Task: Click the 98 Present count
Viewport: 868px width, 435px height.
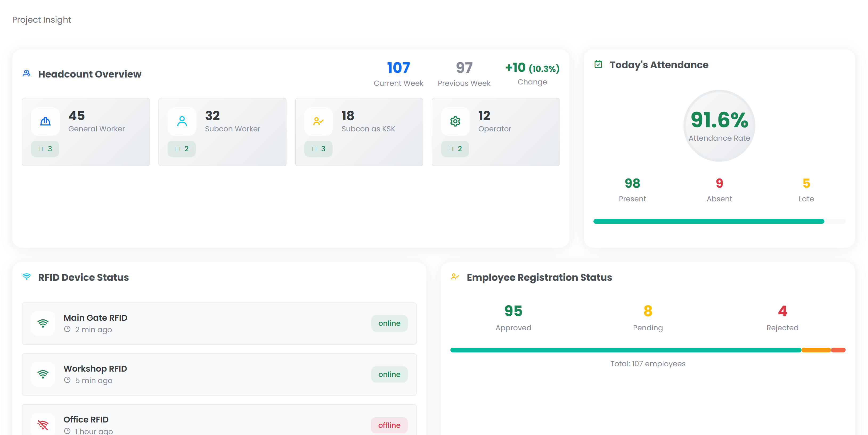Action: click(x=633, y=183)
